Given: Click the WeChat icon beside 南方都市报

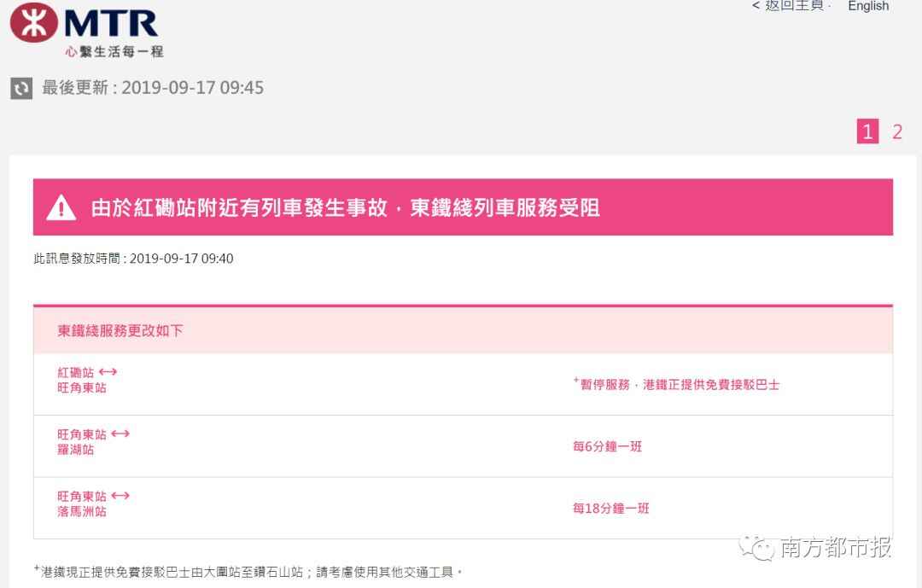Looking at the screenshot, I should click(x=757, y=547).
